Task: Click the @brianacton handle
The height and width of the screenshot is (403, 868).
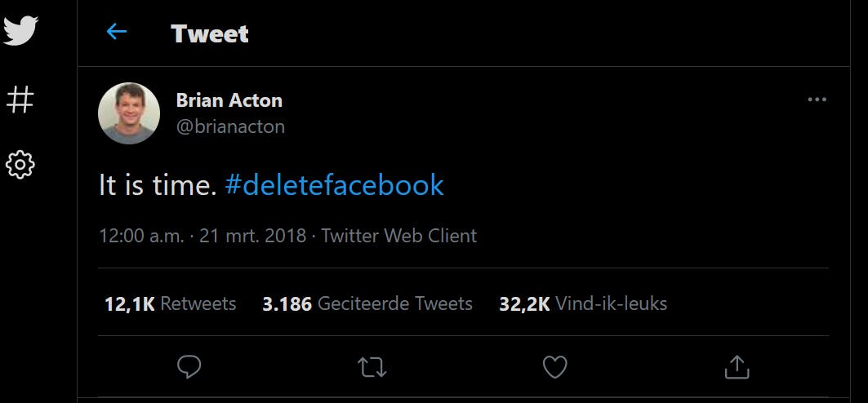Action: (230, 127)
